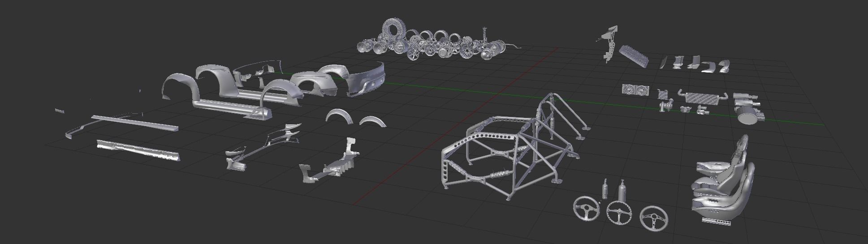Pick the flat rocker panel at far left
Viewport: 868px width, 244px height.
click(x=138, y=150)
